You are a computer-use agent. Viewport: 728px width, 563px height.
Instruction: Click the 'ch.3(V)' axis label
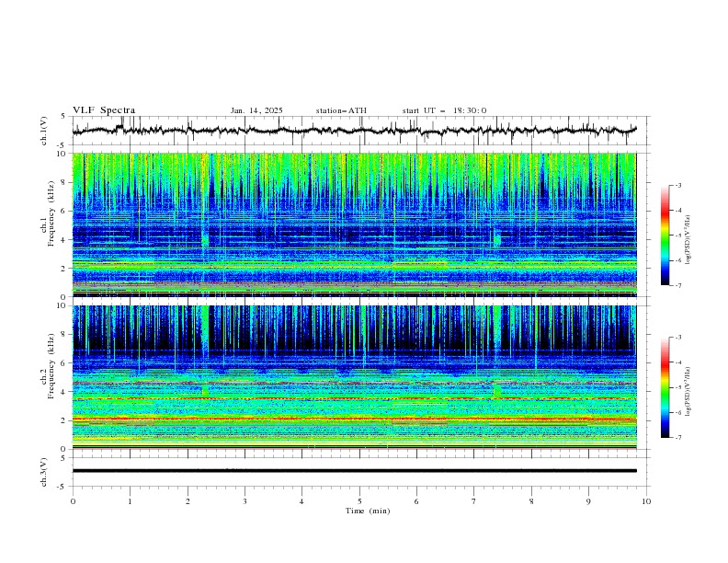44,472
